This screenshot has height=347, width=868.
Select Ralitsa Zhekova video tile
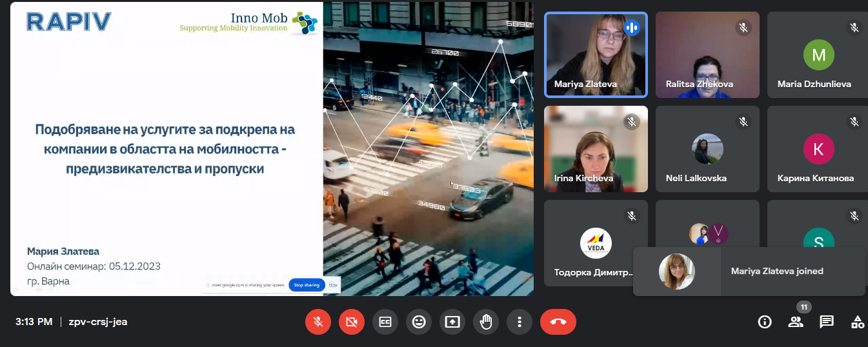707,54
